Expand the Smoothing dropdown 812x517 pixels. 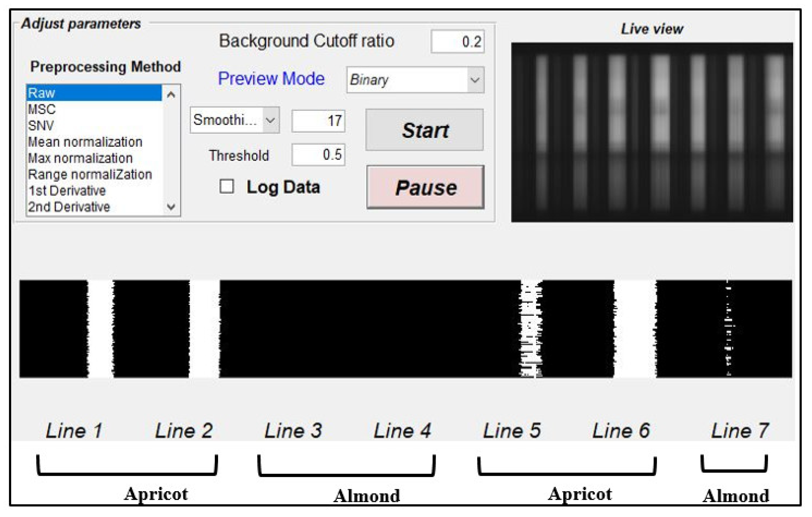pos(235,120)
